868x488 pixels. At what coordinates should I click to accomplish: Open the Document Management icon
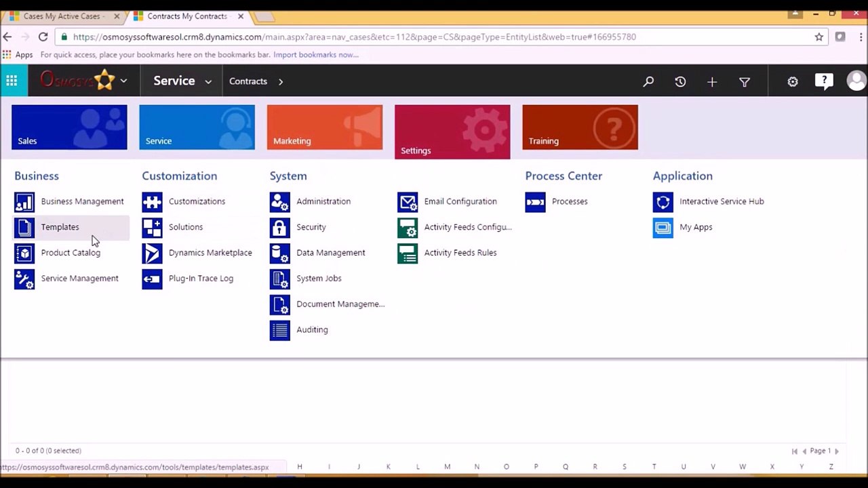coord(280,305)
